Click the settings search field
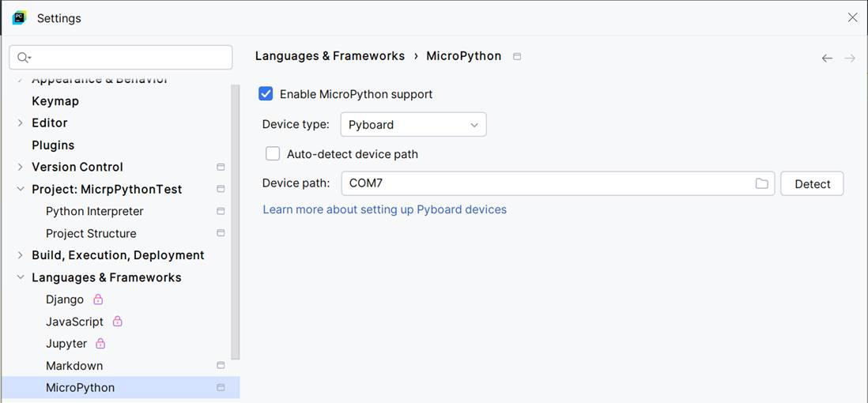The height and width of the screenshot is (403, 868). click(x=121, y=57)
